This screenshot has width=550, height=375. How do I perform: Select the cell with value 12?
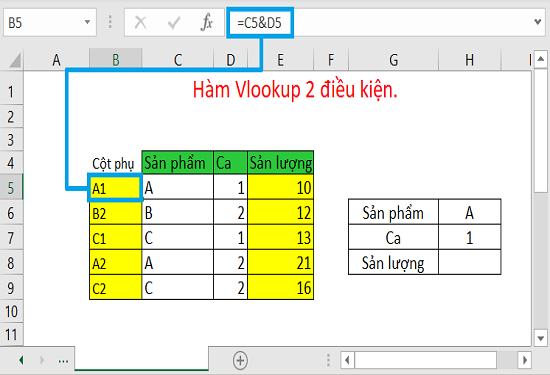pos(281,213)
